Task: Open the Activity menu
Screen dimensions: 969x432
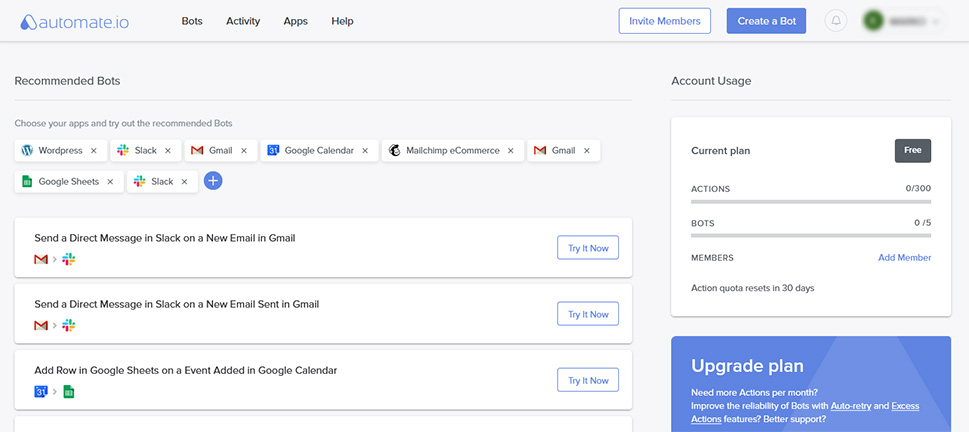Action: click(x=243, y=21)
